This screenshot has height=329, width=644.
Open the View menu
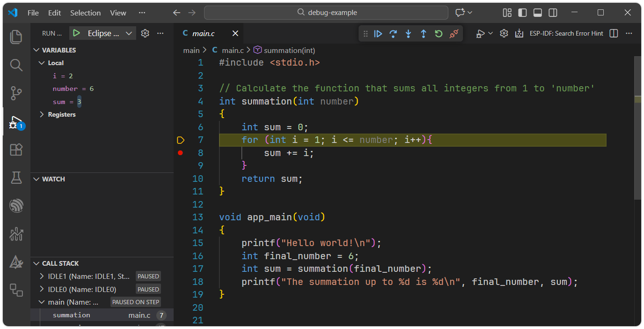click(x=117, y=13)
